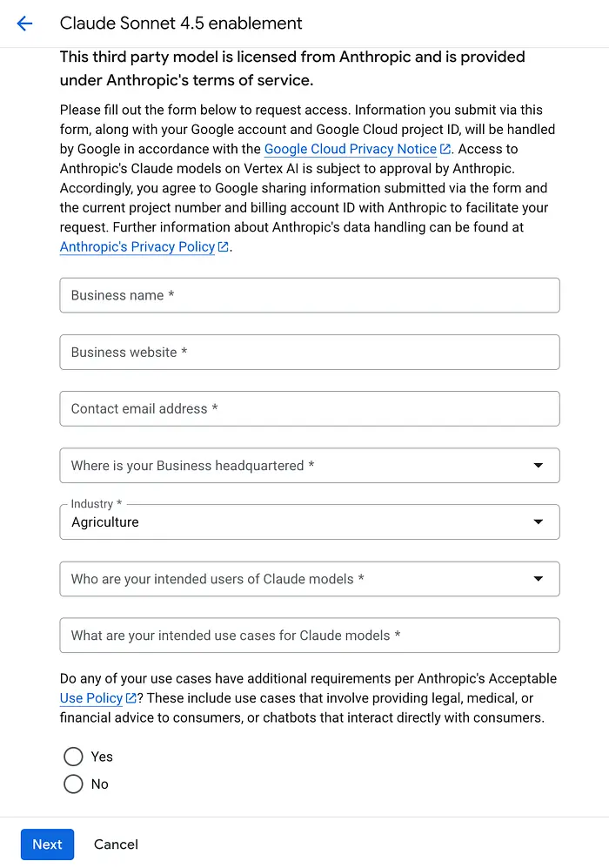
Task: Click dropdown arrow in the Industry field
Action: tap(539, 522)
